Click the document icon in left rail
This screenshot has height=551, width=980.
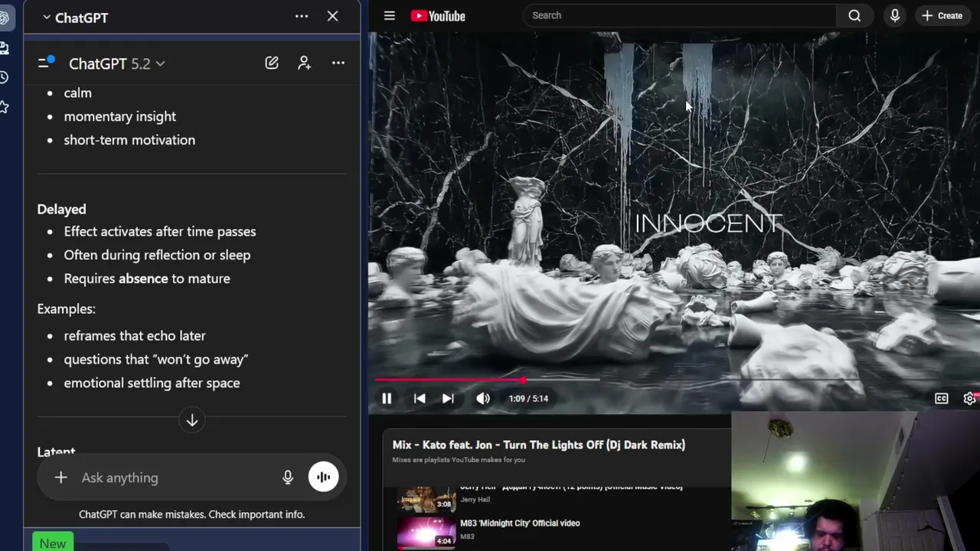pos(4,48)
